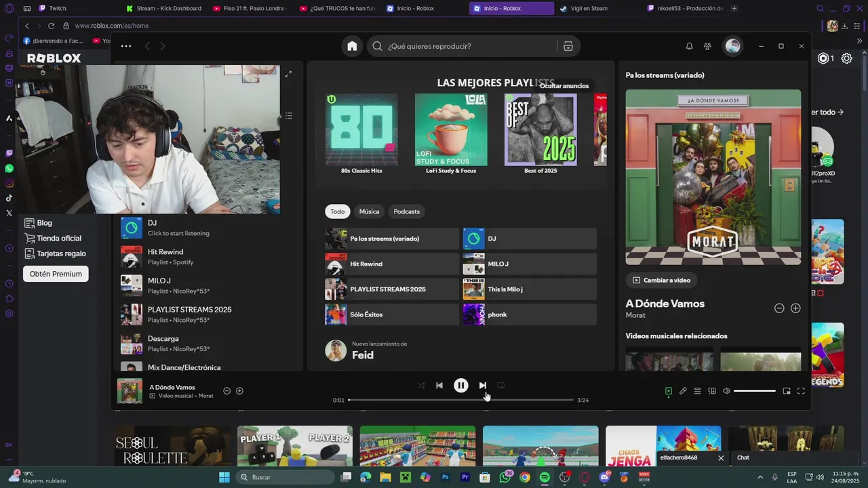The width and height of the screenshot is (868, 488).
Task: Open Best of 2025 playlist cover
Action: pos(540,129)
